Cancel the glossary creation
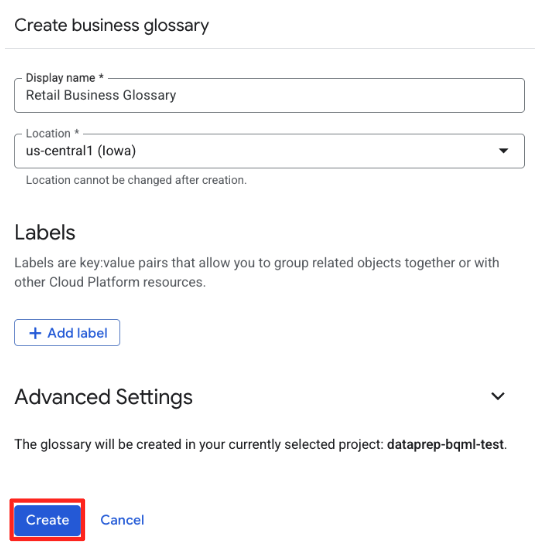This screenshot has height=550, width=542. [122, 520]
